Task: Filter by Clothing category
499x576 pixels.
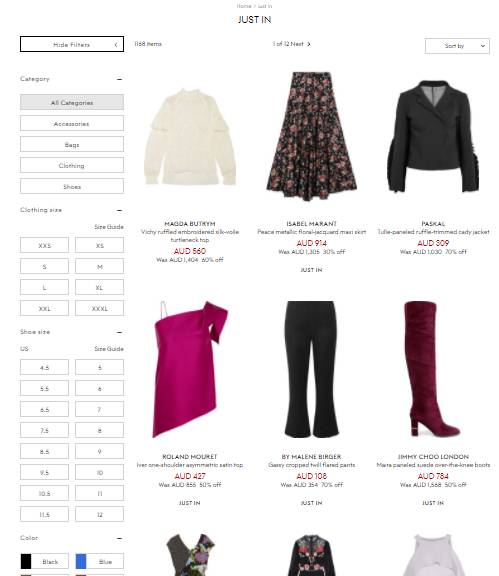Action: coord(72,165)
